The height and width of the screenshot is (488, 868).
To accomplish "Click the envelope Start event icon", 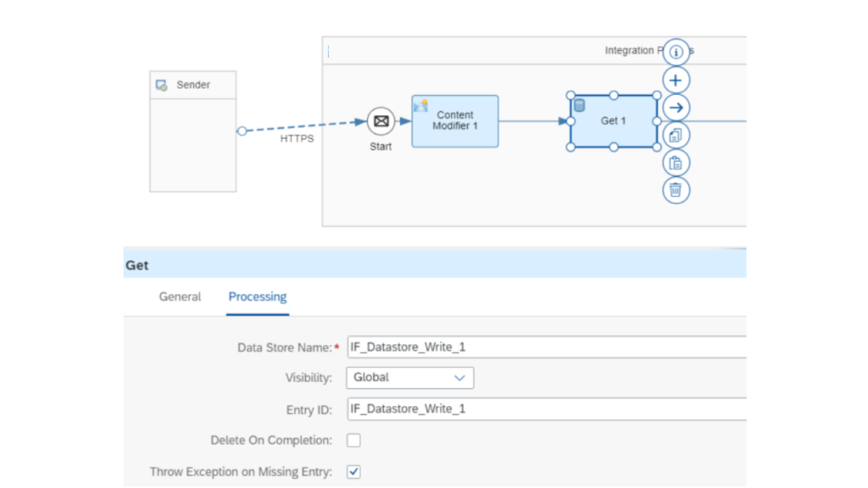I will pyautogui.click(x=380, y=121).
